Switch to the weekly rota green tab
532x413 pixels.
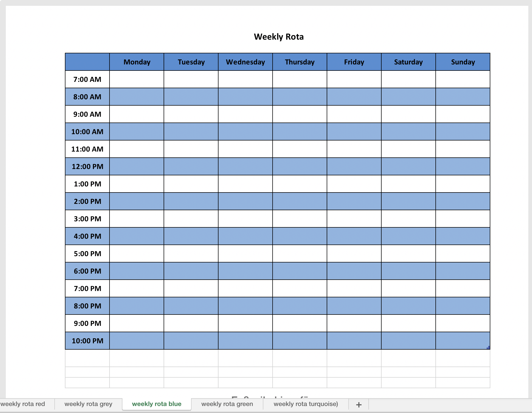tap(227, 404)
